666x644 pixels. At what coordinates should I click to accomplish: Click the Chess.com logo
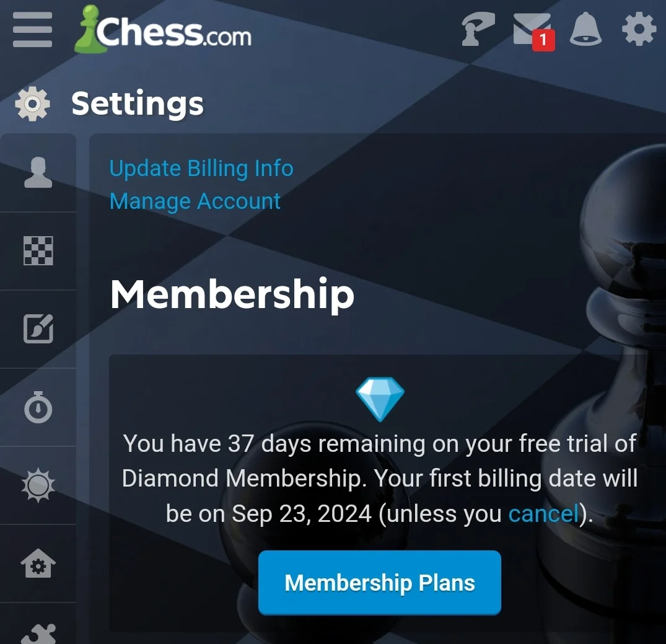pos(163,29)
